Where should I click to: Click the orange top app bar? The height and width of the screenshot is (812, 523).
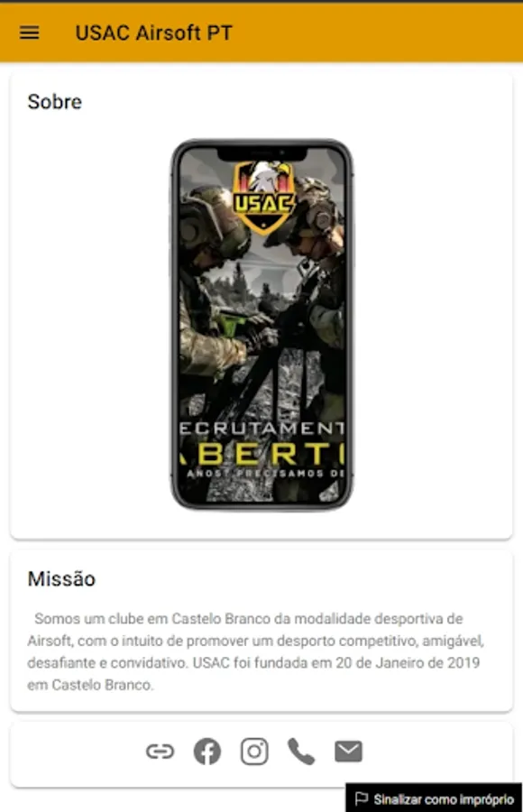pyautogui.click(x=261, y=32)
